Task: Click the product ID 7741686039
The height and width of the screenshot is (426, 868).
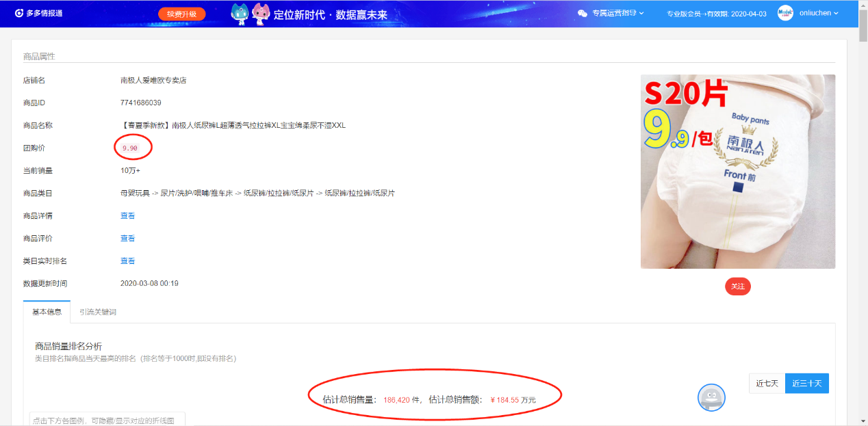Action: [141, 103]
